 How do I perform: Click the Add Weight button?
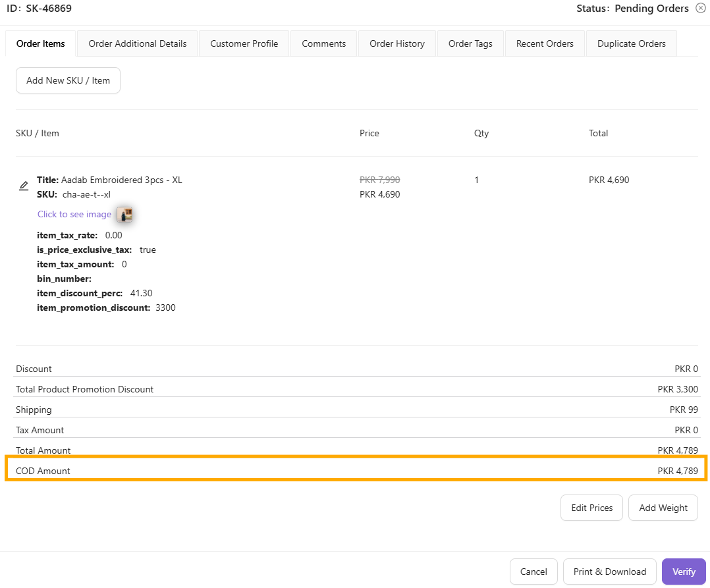[663, 508]
